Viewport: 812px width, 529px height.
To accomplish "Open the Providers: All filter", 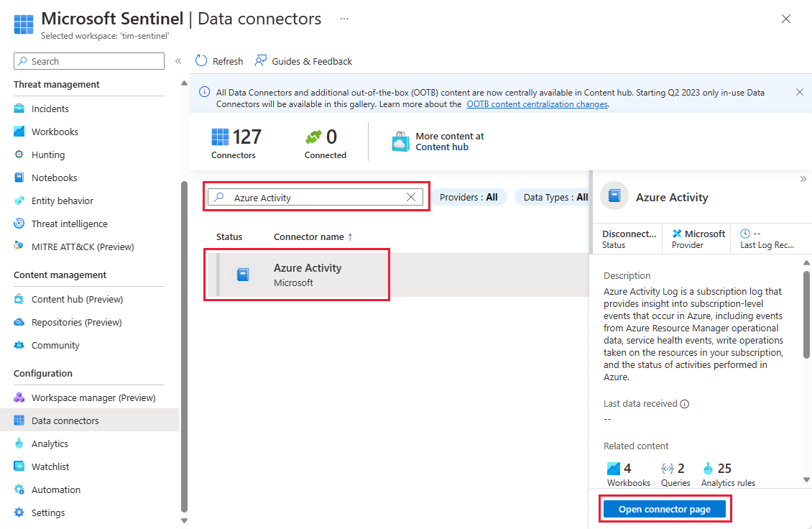I will [469, 196].
